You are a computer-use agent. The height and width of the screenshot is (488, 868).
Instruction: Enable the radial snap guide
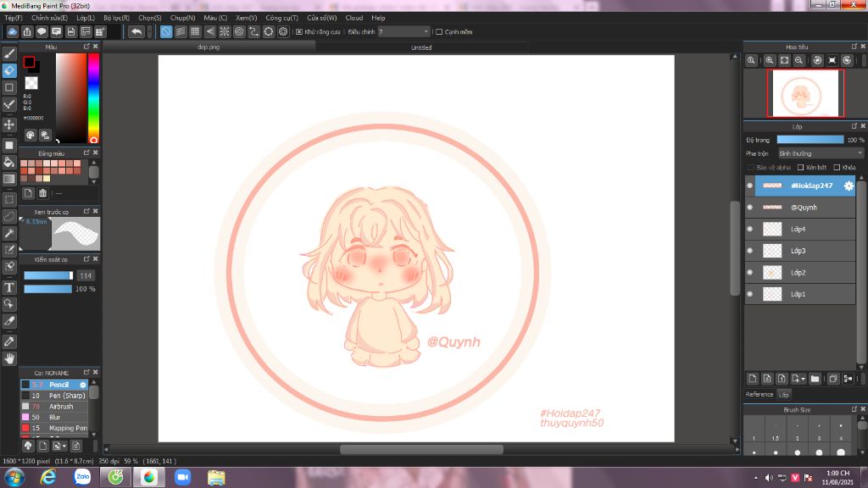[224, 31]
